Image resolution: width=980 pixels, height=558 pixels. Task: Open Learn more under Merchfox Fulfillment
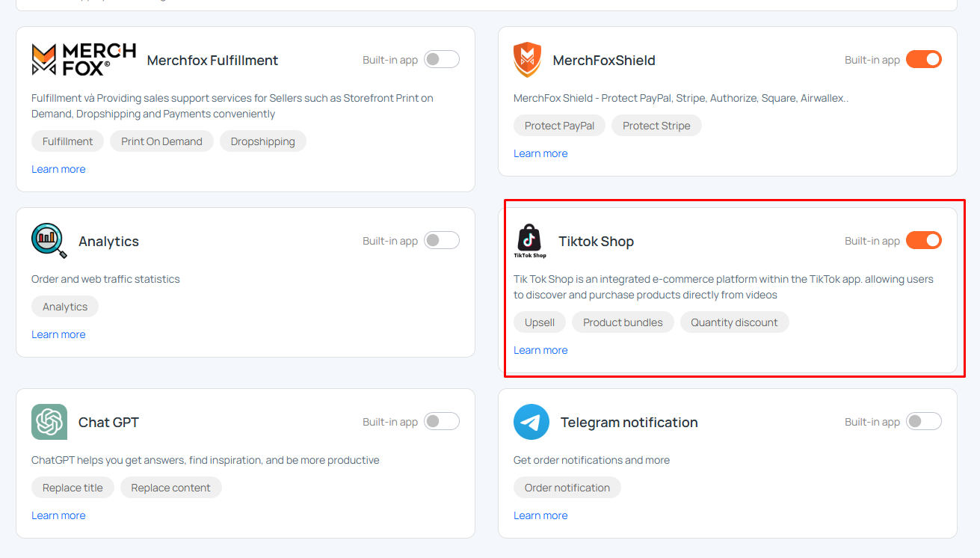(58, 169)
